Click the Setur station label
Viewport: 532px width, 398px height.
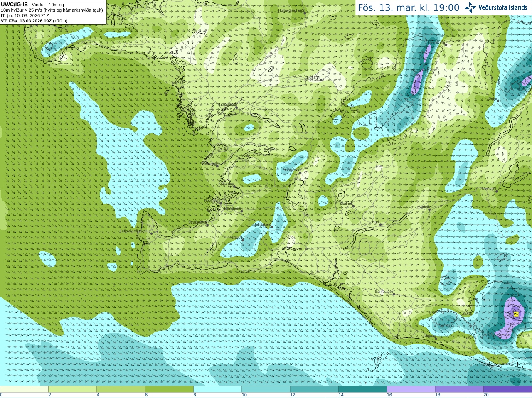493,99
